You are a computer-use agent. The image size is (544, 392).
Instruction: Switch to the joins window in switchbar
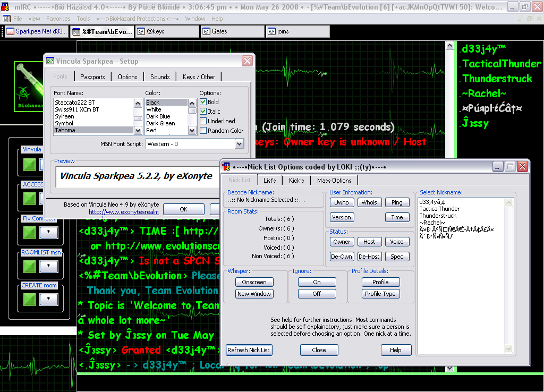pyautogui.click(x=297, y=31)
